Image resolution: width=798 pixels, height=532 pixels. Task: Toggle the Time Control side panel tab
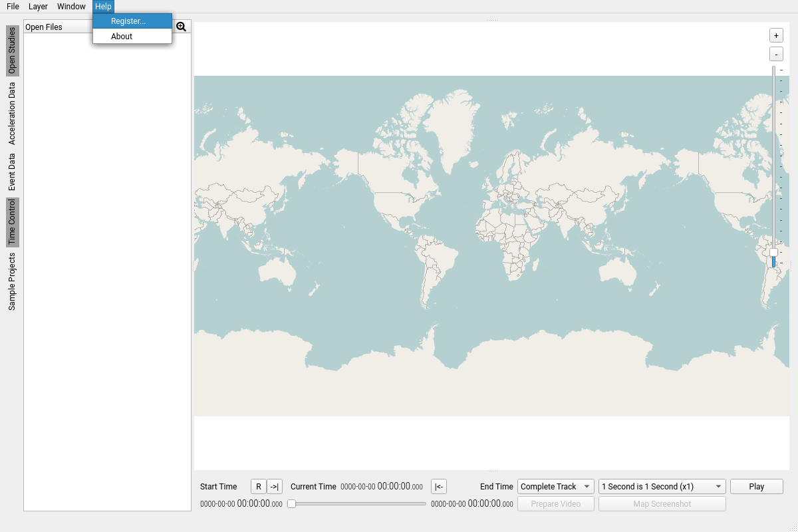(13, 222)
